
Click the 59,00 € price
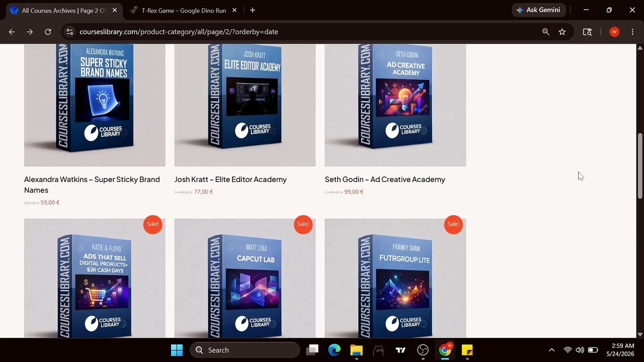(x=50, y=203)
